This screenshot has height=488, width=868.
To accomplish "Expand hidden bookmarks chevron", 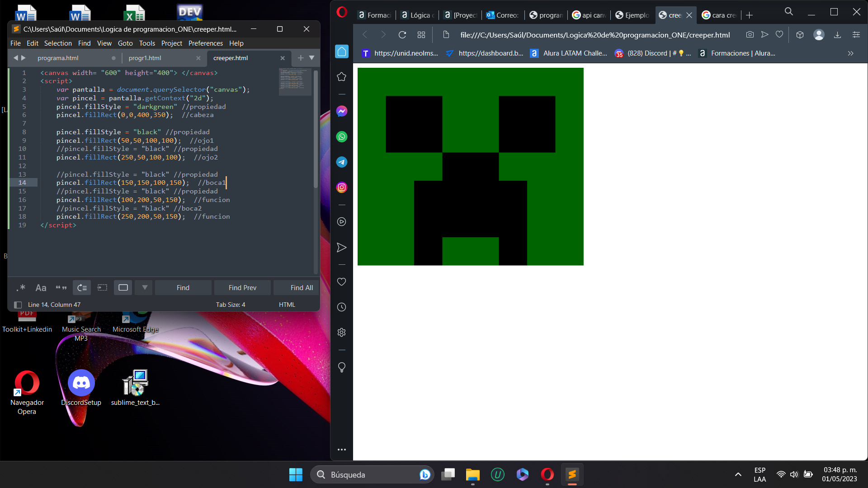I will [851, 53].
